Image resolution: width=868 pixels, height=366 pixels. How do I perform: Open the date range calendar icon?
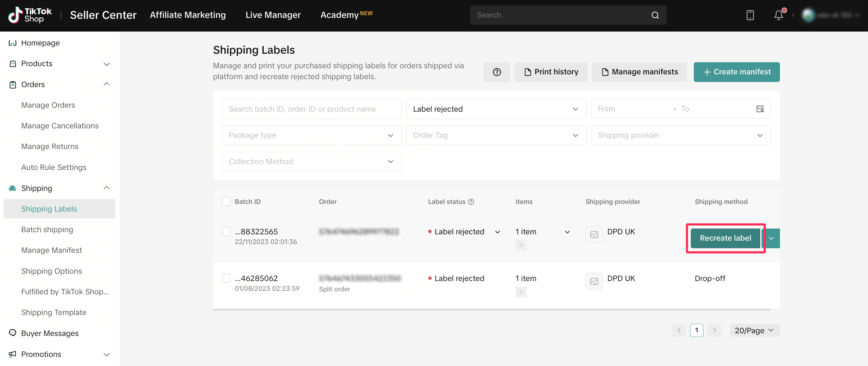click(x=760, y=109)
